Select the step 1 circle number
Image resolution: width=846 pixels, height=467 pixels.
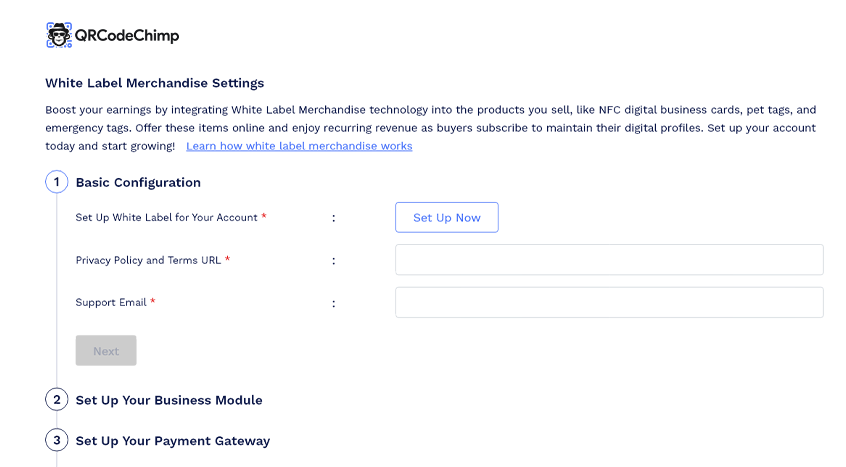(x=56, y=182)
